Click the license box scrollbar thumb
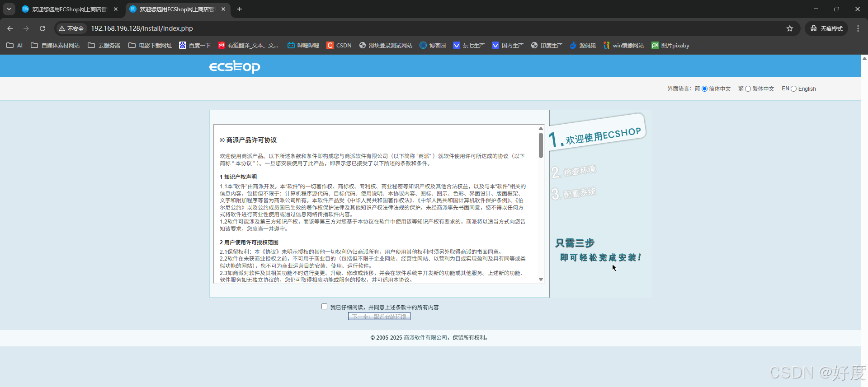868x387 pixels. tap(541, 145)
